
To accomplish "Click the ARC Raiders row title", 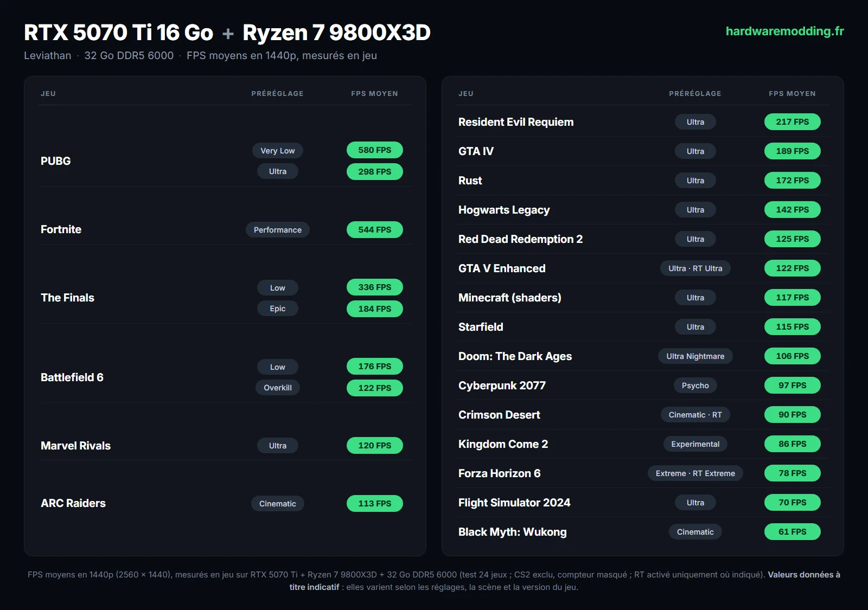I will 73,503.
